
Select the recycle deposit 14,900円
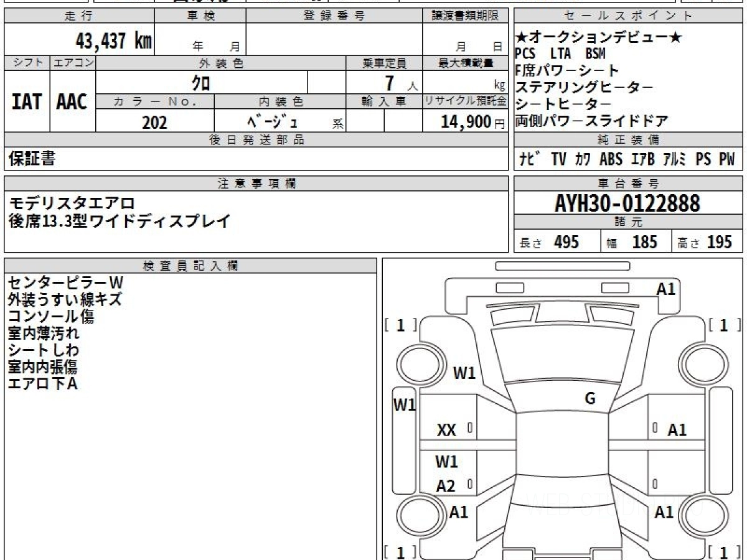[473, 123]
